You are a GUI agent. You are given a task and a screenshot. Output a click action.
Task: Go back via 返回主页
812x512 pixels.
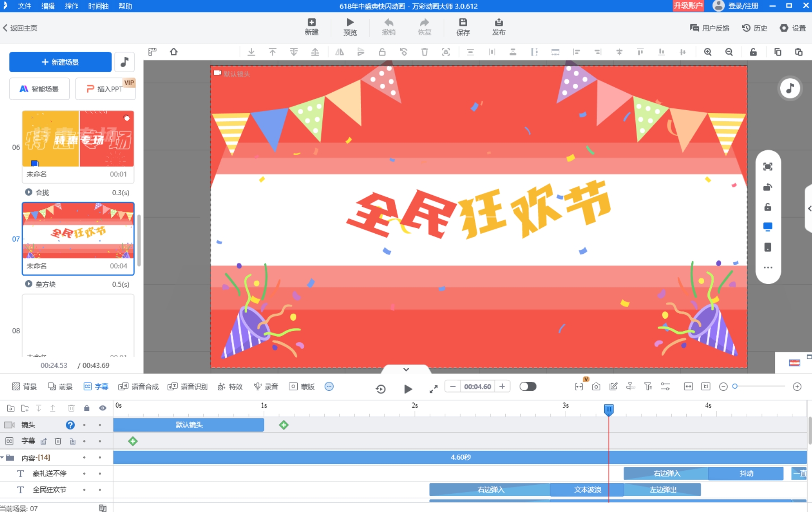(x=20, y=28)
